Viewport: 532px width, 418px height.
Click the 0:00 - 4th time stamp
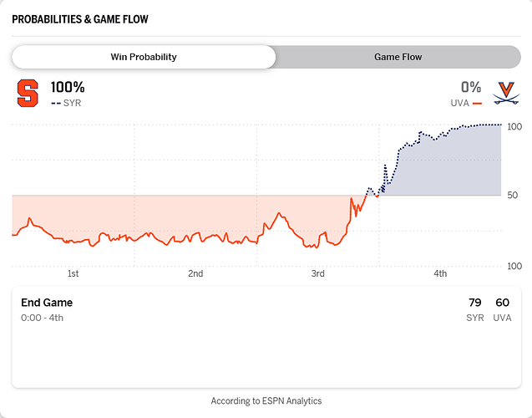coord(42,318)
